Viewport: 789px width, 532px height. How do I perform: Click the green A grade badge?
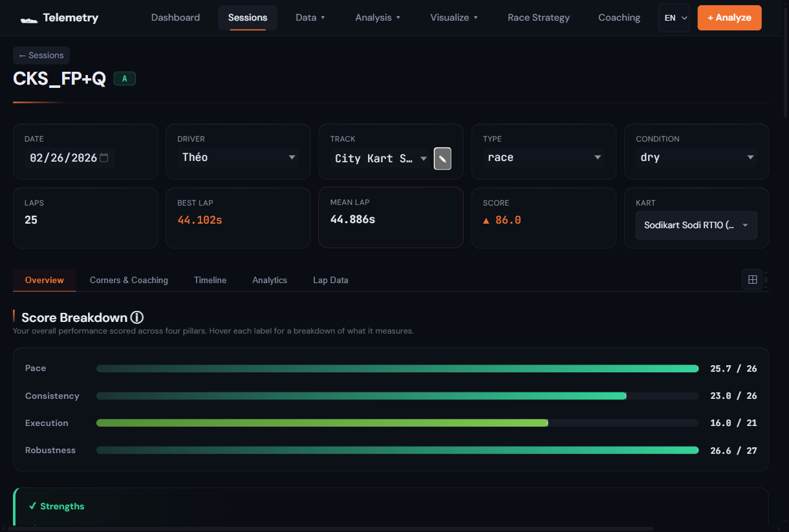(x=124, y=78)
